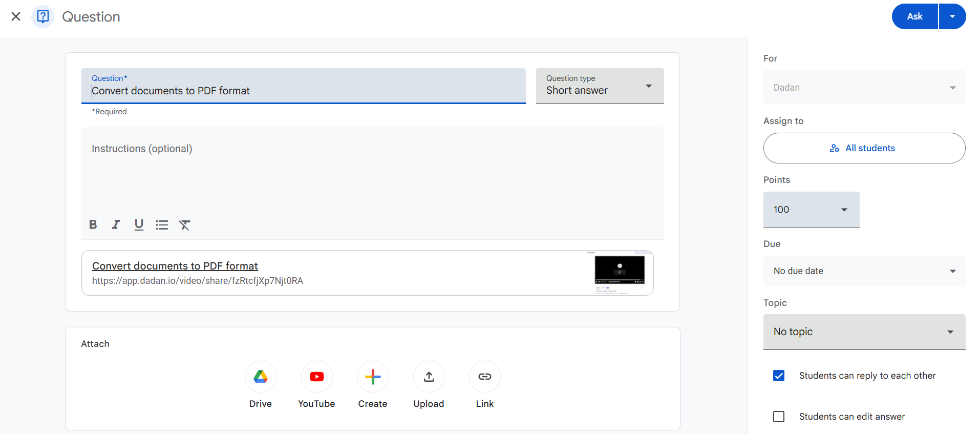Screen dimensions: 980x434
Task: Insert a bulleted list in instructions
Action: [162, 224]
